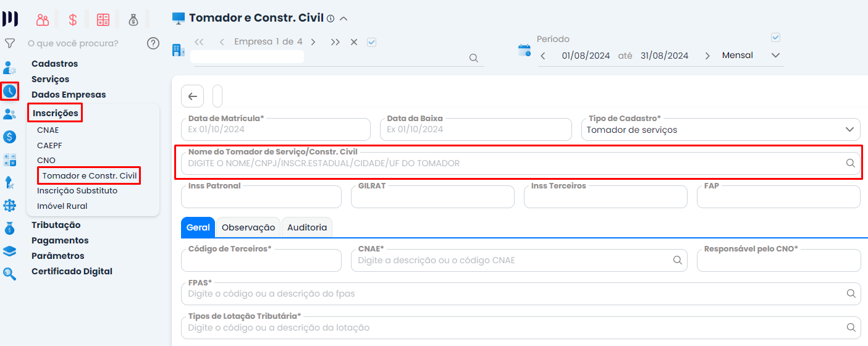Viewport: 868px width, 346px height.
Task: Go to next period arrow
Action: pyautogui.click(x=707, y=56)
